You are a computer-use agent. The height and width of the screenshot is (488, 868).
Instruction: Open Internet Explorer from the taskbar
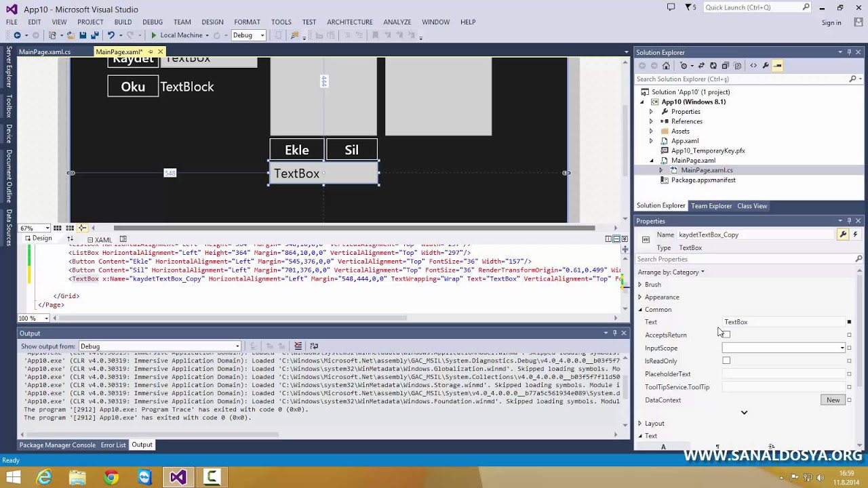pyautogui.click(x=44, y=478)
